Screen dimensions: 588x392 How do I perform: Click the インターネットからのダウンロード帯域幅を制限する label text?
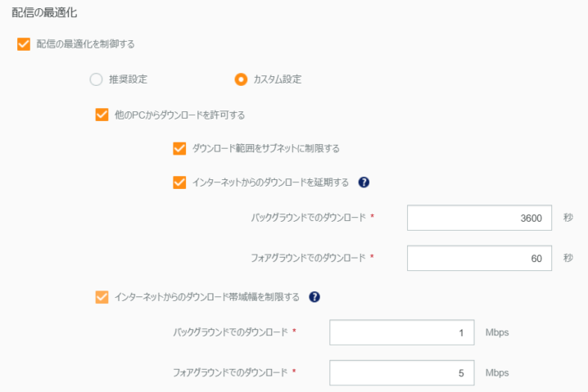(207, 297)
